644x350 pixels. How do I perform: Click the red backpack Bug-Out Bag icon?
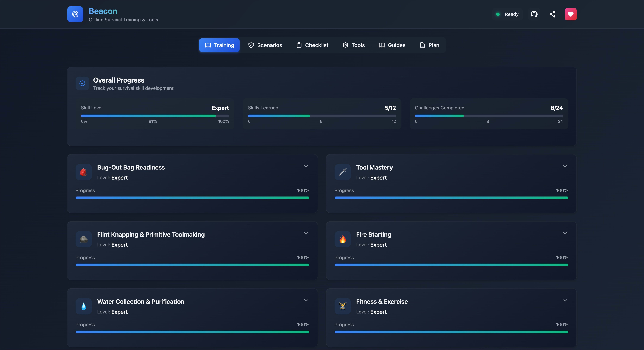pos(83,172)
